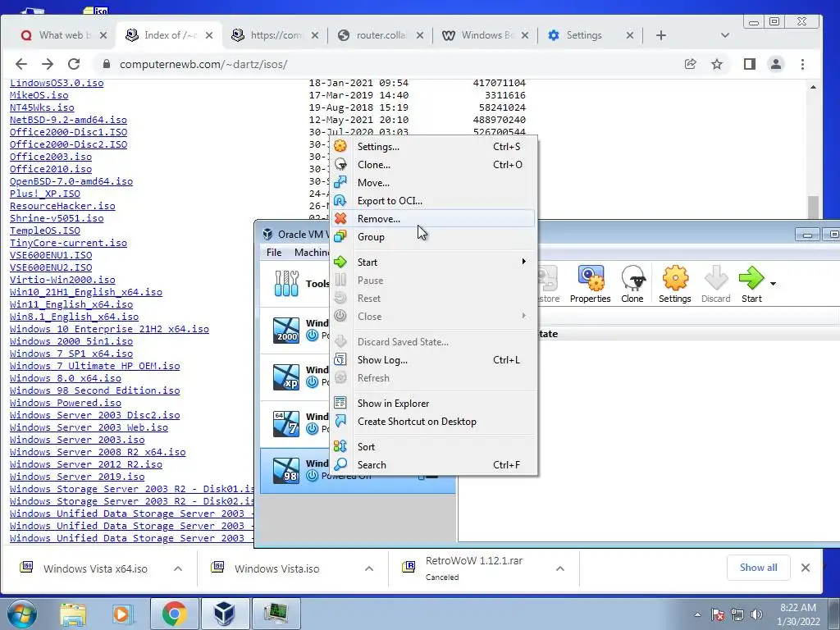Open the tab search chevron
The height and width of the screenshot is (630, 840).
click(x=725, y=35)
